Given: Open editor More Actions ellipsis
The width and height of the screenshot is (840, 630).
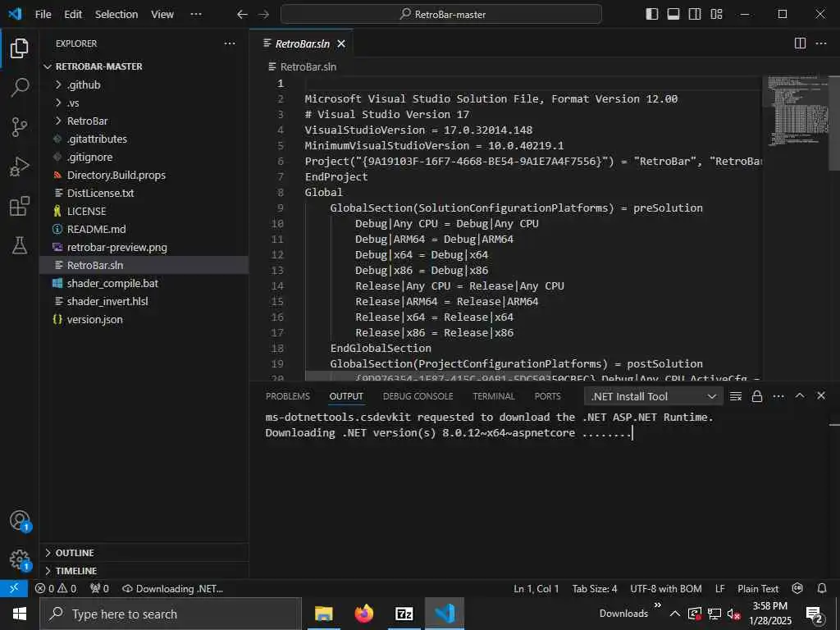Looking at the screenshot, I should pos(821,43).
